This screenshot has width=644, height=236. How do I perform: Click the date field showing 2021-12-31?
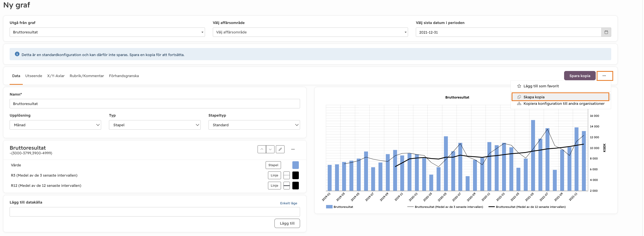coord(509,32)
